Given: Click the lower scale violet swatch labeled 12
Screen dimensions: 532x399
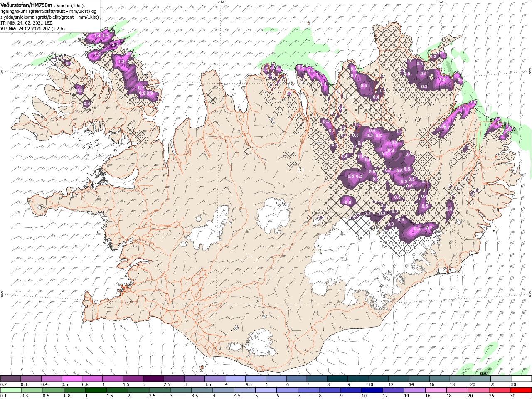Looking at the screenshot, I should click(x=394, y=390).
